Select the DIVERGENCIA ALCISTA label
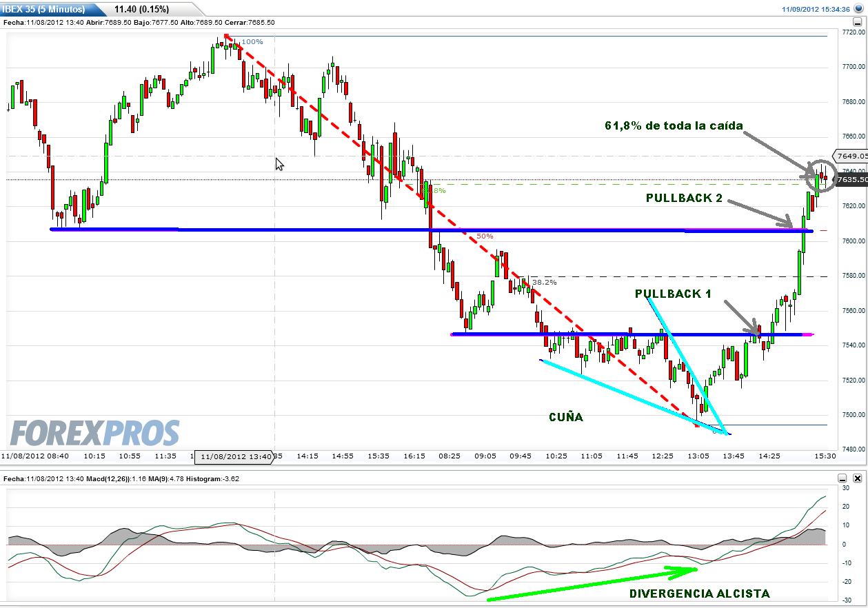The image size is (868, 608). [x=700, y=594]
